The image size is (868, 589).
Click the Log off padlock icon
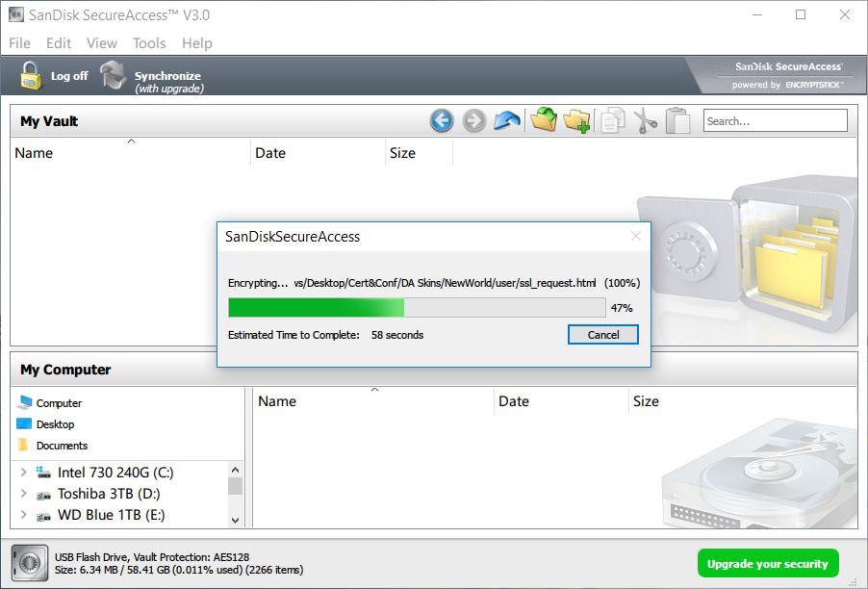click(x=31, y=76)
